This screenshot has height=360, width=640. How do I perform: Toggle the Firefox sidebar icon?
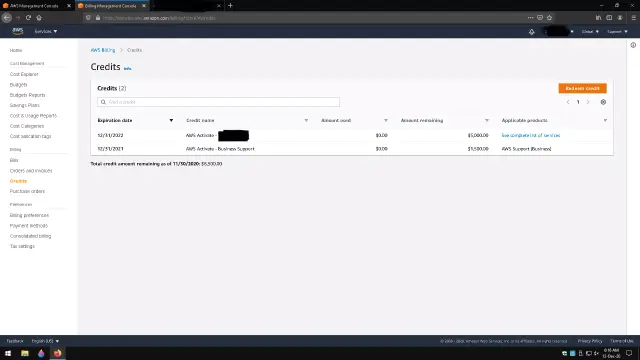point(609,18)
